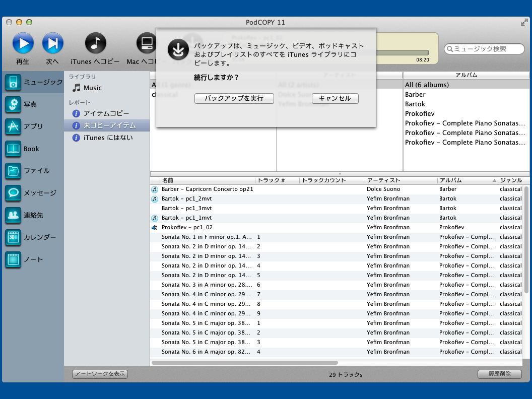
Task: Select the アイテムコピー report
Action: [107, 113]
